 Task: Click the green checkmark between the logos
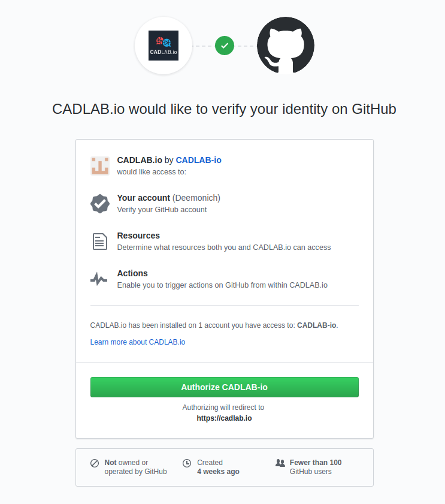pyautogui.click(x=225, y=45)
